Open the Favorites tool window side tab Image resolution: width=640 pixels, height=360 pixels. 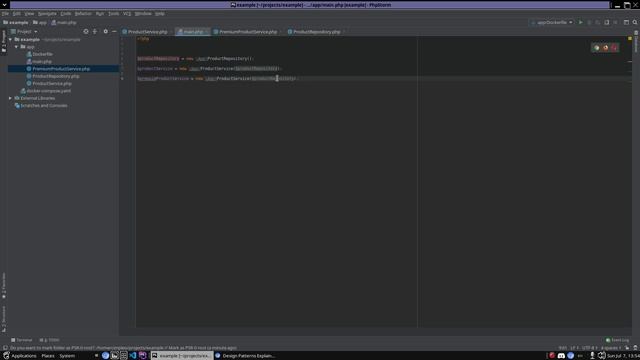[4, 285]
